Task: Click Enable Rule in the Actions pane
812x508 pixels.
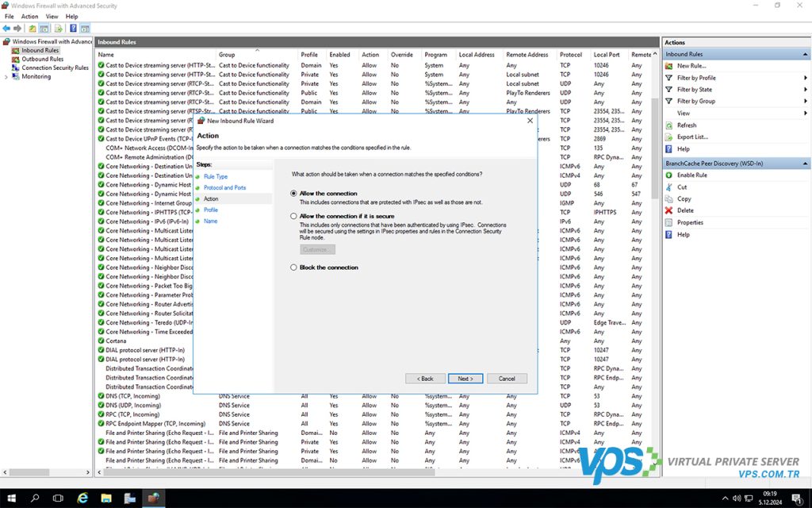Action: click(x=691, y=175)
